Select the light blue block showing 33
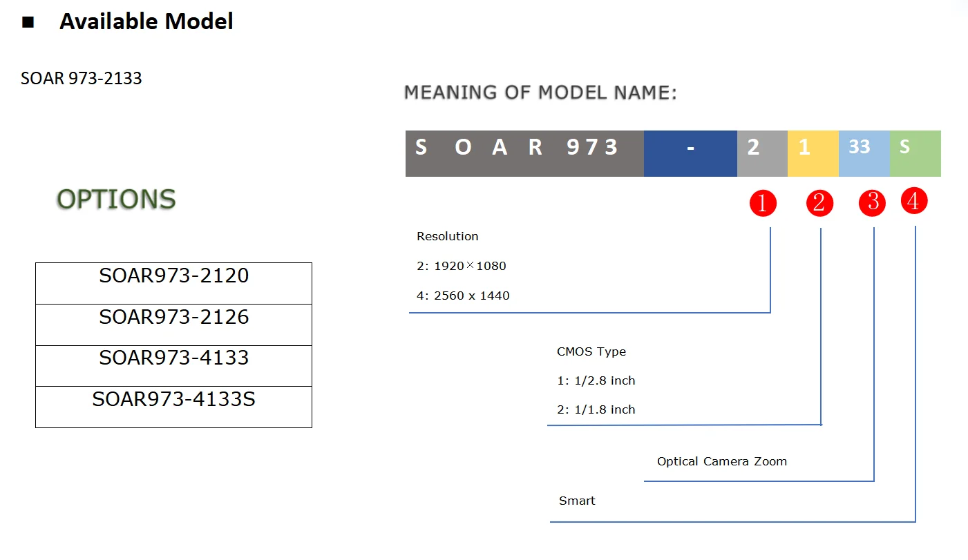The height and width of the screenshot is (560, 968). pyautogui.click(x=864, y=153)
